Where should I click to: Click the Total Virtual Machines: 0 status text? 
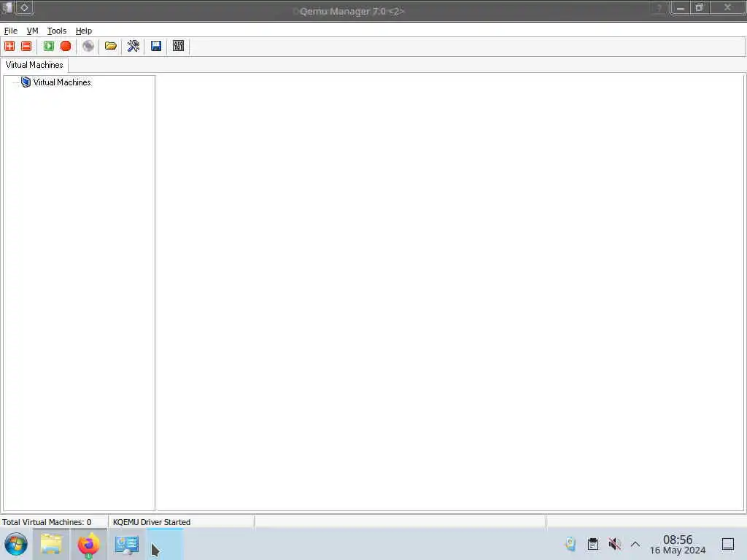click(x=47, y=522)
